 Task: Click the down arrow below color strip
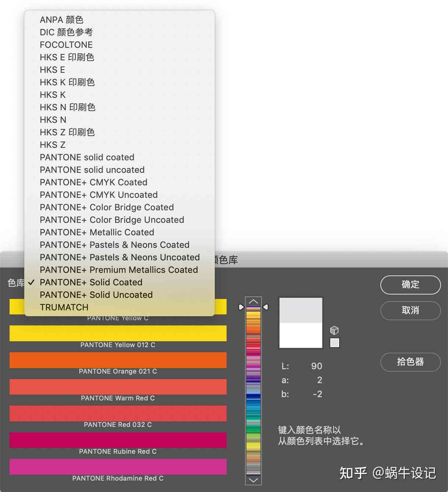point(253,480)
